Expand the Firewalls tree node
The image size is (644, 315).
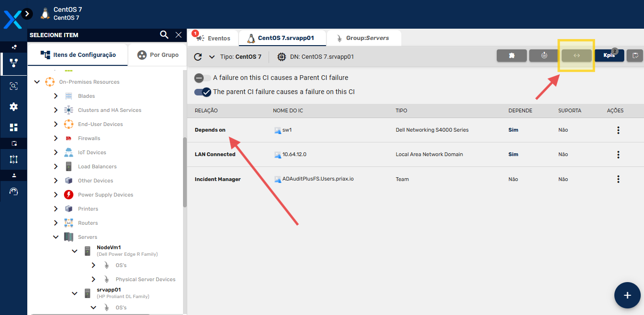pyautogui.click(x=56, y=138)
